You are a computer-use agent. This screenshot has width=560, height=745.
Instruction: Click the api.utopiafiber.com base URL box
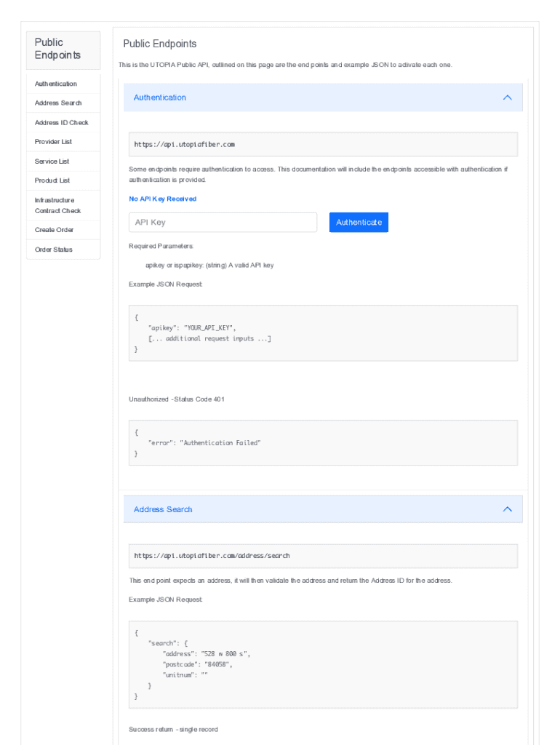pyautogui.click(x=323, y=144)
